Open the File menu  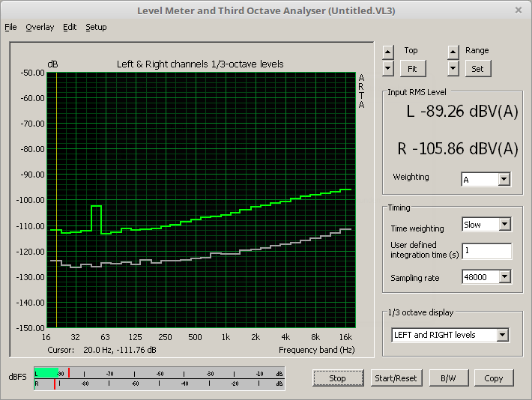click(10, 27)
